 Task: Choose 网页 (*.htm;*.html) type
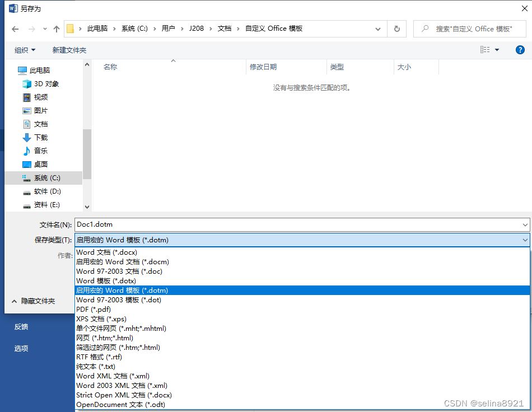click(x=302, y=338)
